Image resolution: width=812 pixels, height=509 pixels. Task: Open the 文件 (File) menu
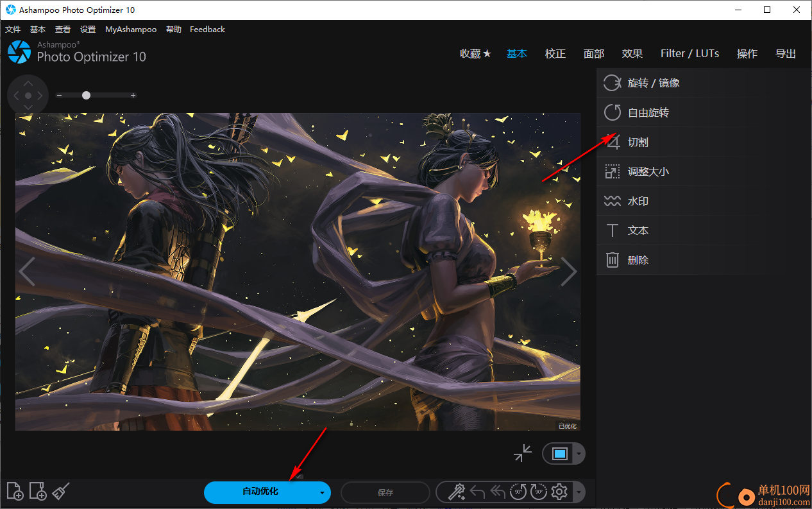13,30
